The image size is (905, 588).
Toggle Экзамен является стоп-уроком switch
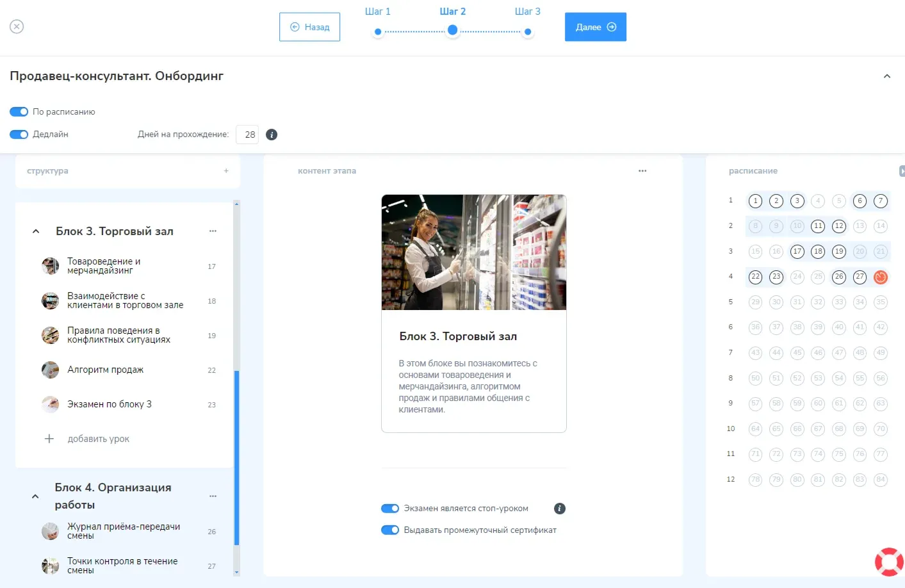click(x=390, y=509)
